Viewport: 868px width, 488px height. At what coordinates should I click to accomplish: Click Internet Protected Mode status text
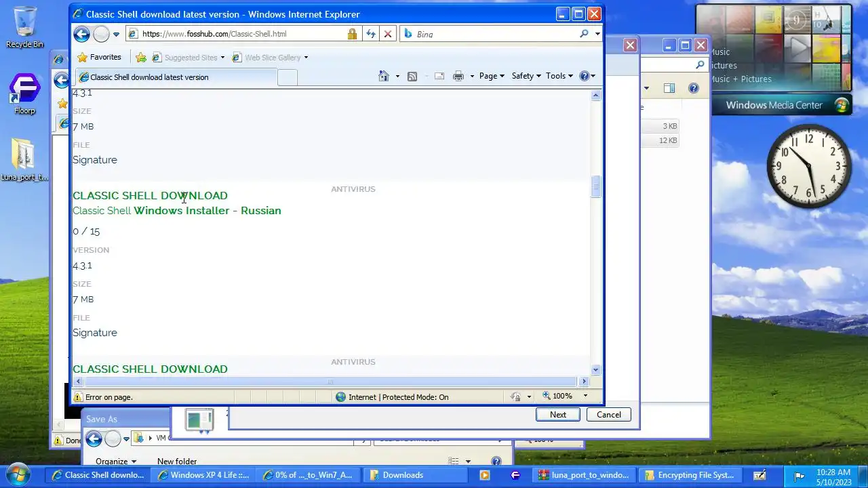(x=398, y=397)
